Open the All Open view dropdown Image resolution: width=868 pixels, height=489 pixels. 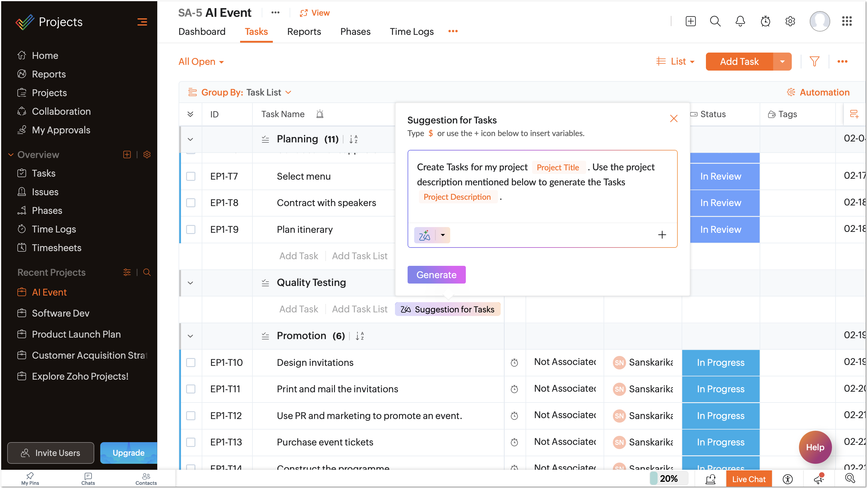(x=201, y=62)
